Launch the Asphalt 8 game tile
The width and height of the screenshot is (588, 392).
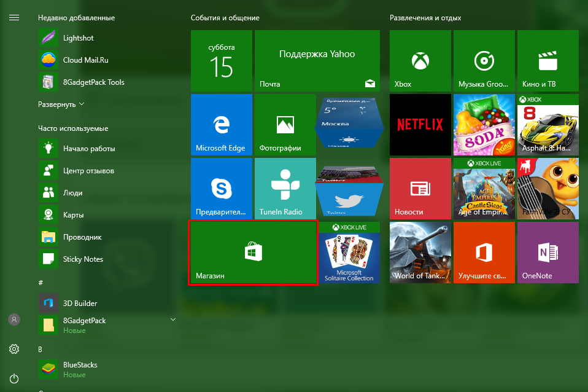point(548,125)
